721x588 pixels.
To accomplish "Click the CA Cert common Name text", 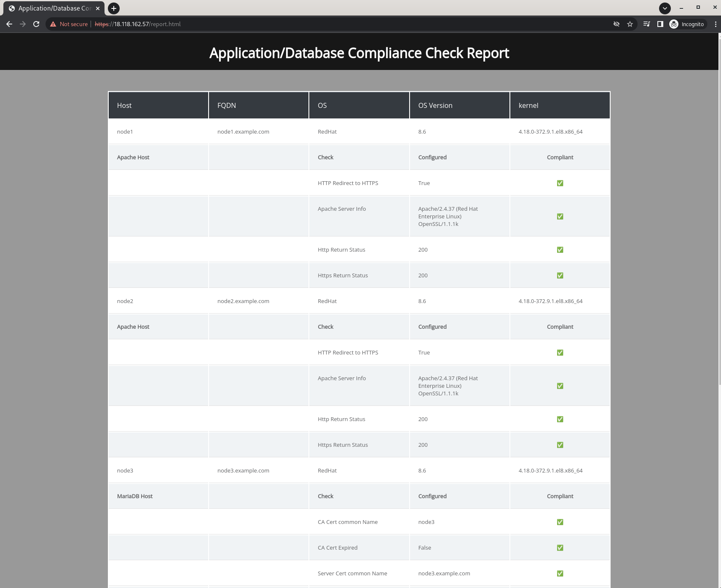I will click(348, 522).
